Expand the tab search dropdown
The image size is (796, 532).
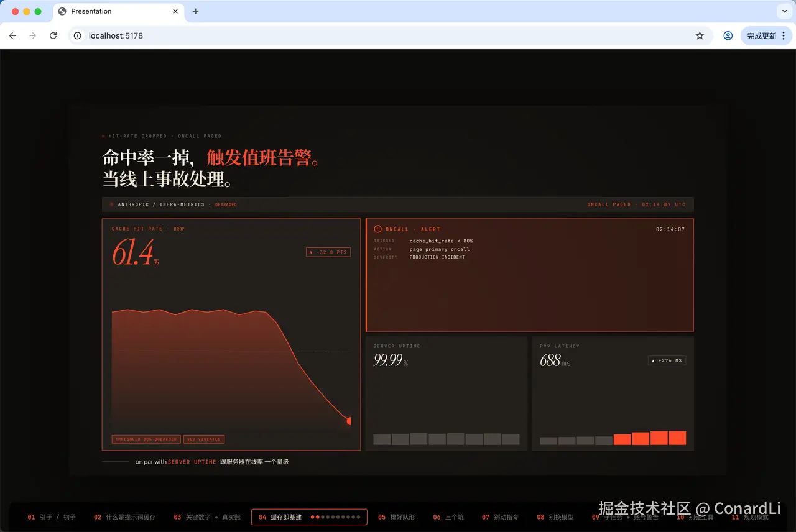pos(784,11)
